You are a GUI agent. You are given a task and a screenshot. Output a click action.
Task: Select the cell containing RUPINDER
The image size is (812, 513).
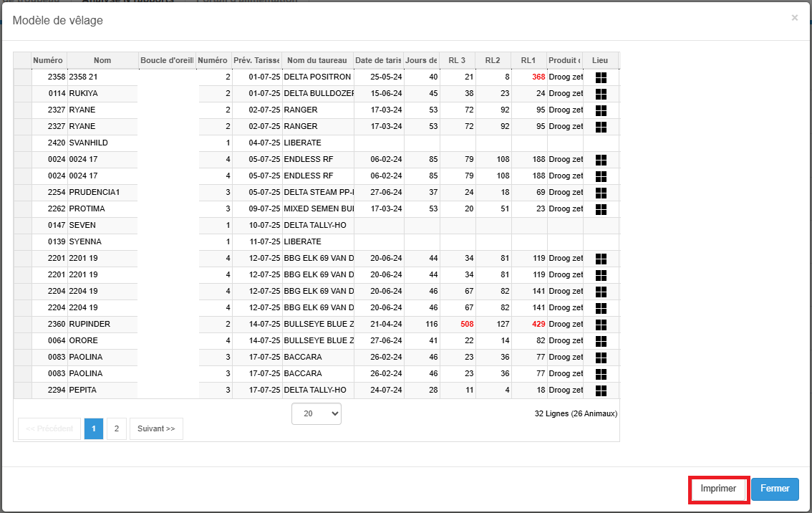point(102,324)
